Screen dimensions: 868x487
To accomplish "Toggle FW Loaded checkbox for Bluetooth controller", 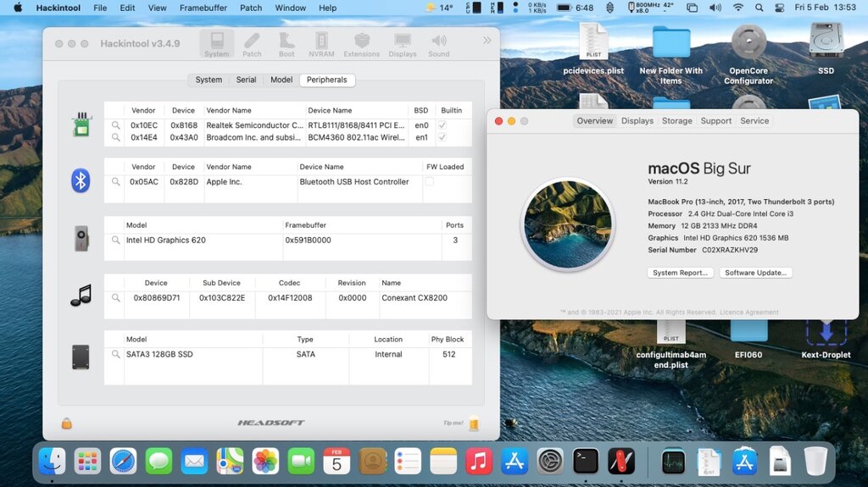I will point(430,181).
